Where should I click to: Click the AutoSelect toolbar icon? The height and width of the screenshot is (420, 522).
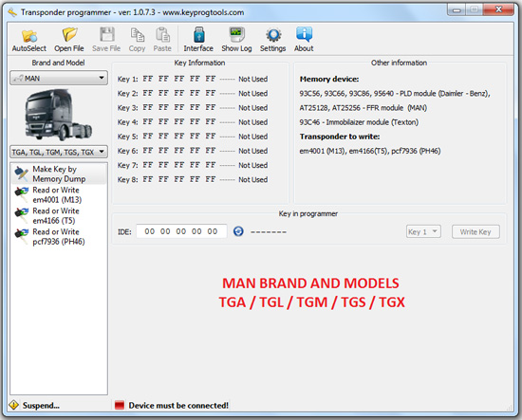coord(29,40)
